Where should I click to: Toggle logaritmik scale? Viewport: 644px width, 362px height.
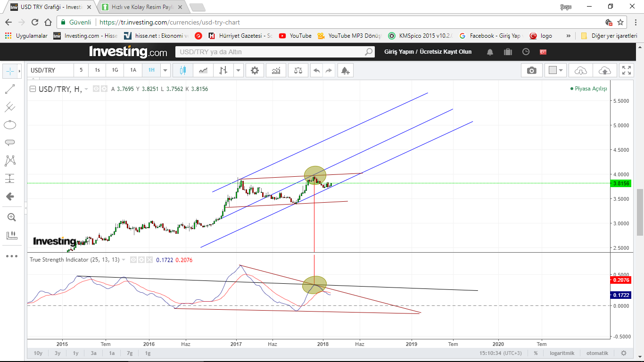click(x=562, y=353)
